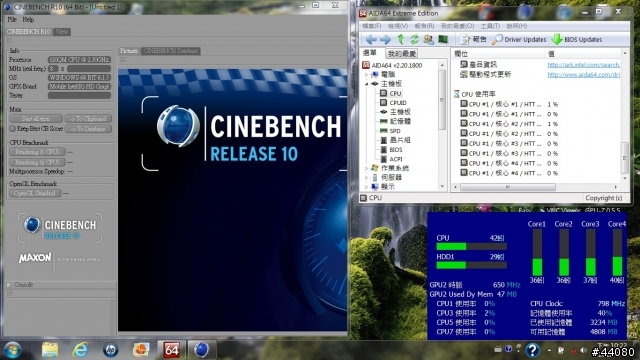Click the To Database button
The height and width of the screenshot is (360, 640).
pyautogui.click(x=88, y=129)
